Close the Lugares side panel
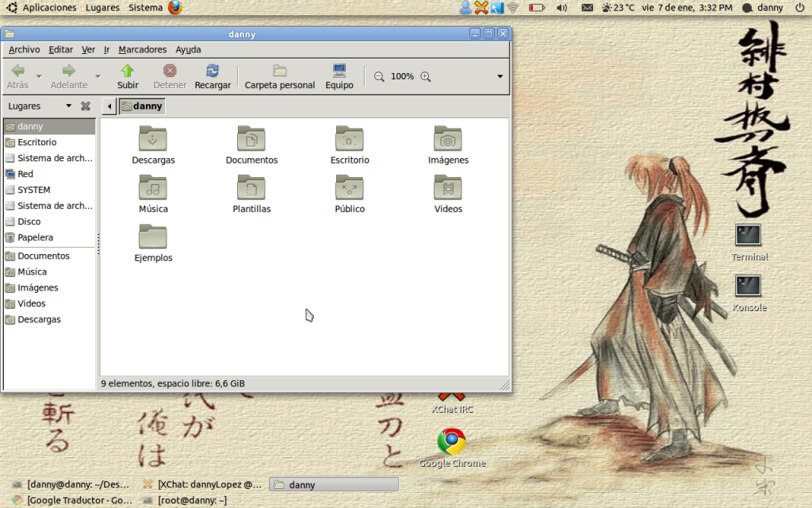812x508 pixels. coord(86,106)
